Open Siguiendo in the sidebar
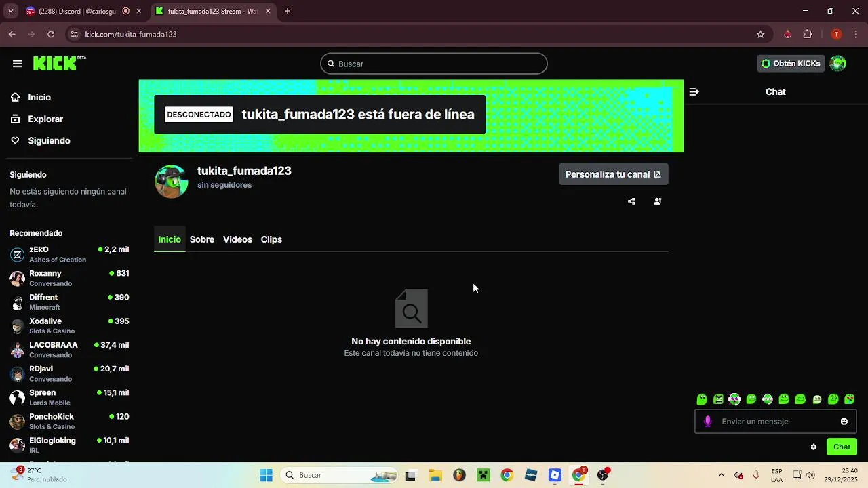868x488 pixels. click(49, 141)
